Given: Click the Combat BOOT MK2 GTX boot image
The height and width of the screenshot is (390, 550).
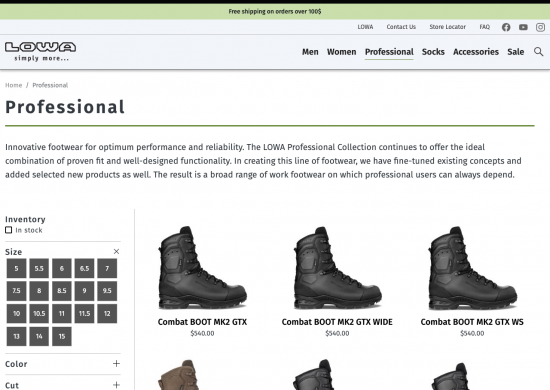Looking at the screenshot, I should 202,268.
